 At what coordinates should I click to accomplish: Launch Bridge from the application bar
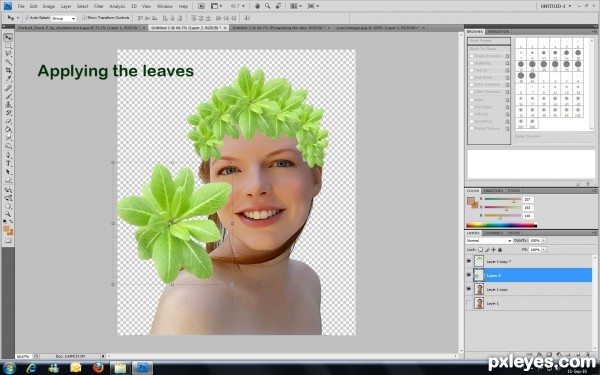[201, 6]
